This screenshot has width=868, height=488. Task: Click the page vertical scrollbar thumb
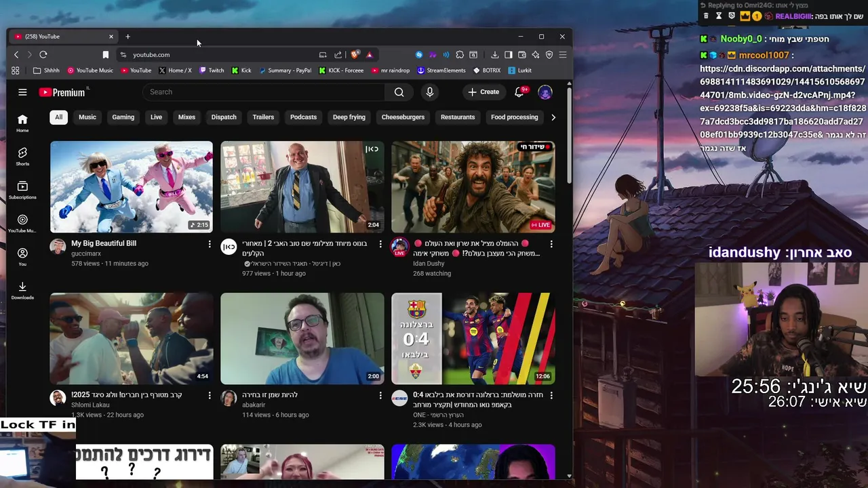[569, 136]
